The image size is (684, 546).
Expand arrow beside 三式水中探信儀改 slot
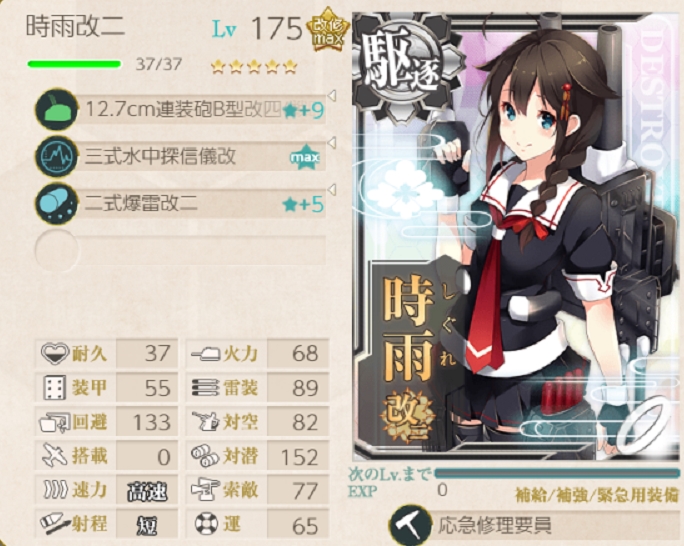tap(332, 143)
